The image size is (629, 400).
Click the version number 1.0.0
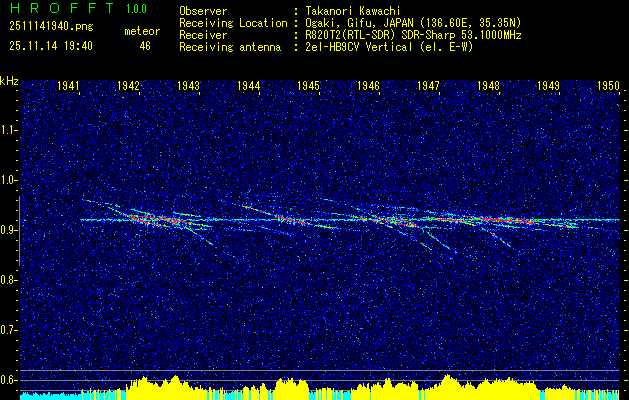click(136, 9)
